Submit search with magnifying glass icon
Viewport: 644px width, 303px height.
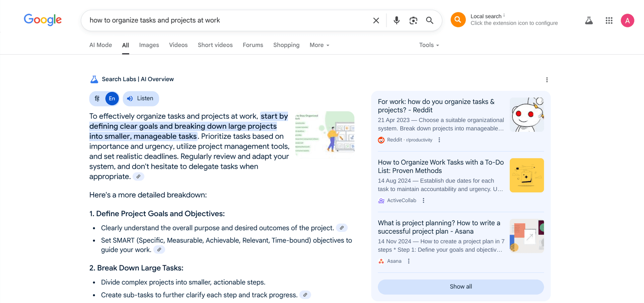click(x=430, y=20)
